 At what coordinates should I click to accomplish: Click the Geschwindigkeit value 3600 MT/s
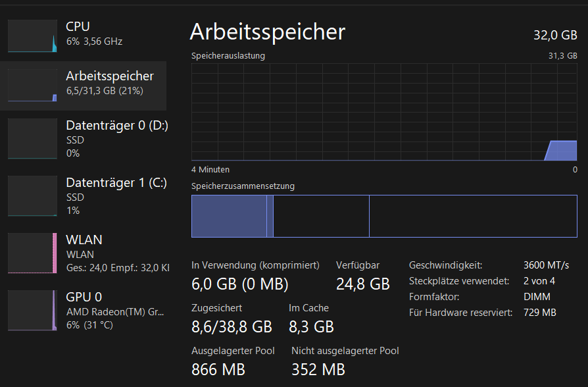tap(547, 265)
